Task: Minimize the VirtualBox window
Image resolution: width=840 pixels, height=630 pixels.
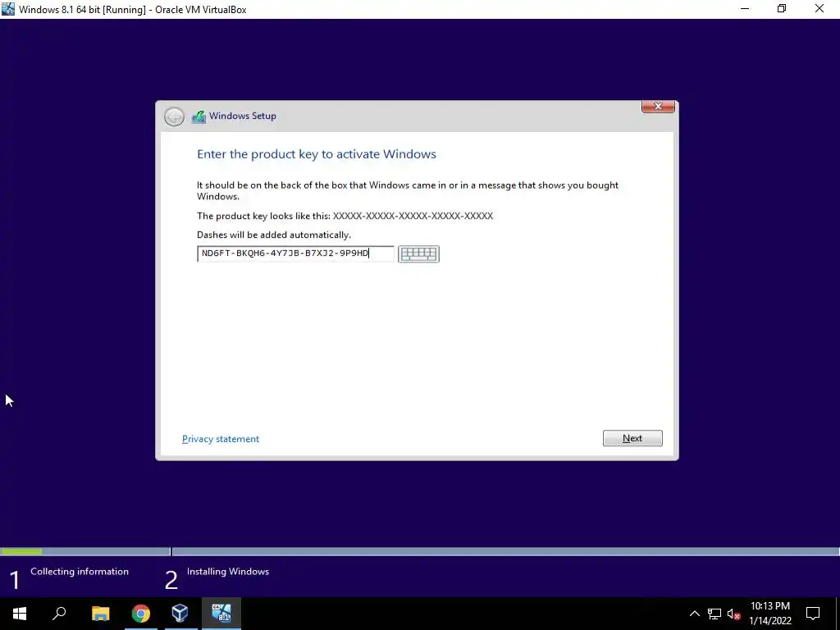Action: pos(745,9)
